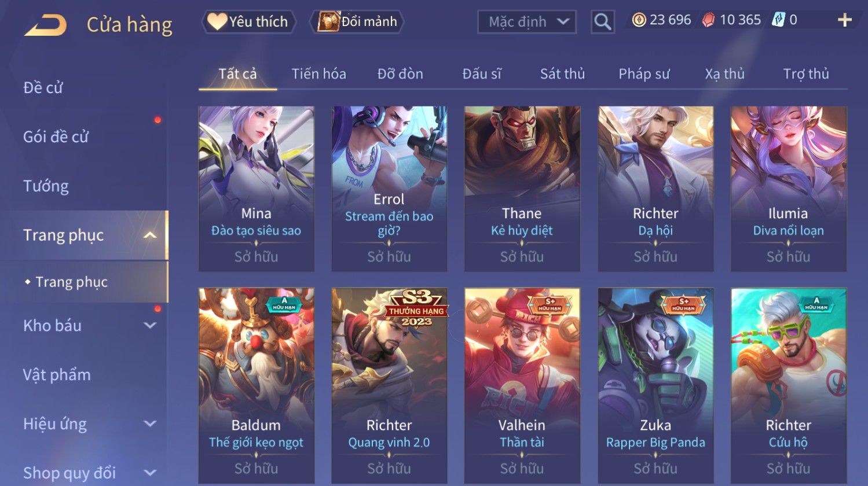This screenshot has width=868, height=486.
Task: Open the Mặc định sort dropdown
Action: point(527,22)
